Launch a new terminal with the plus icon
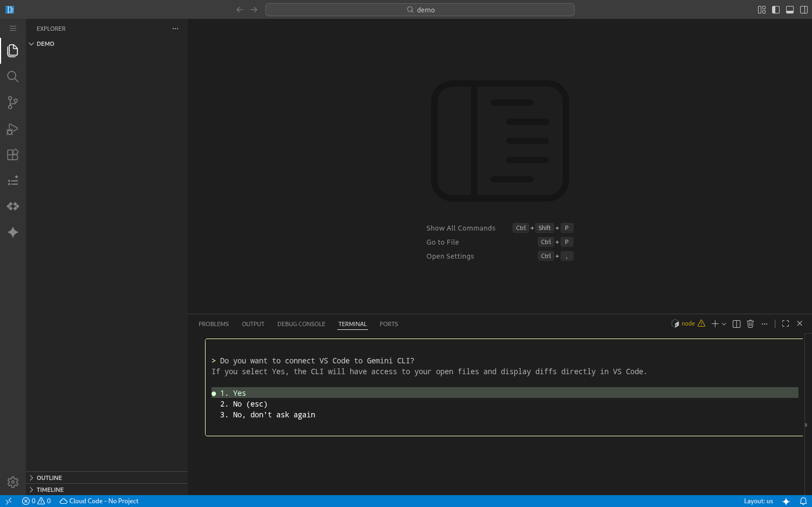 point(714,323)
